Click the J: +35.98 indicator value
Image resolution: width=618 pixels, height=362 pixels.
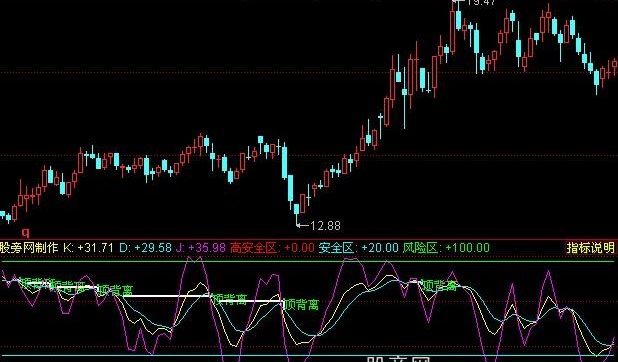point(201,248)
